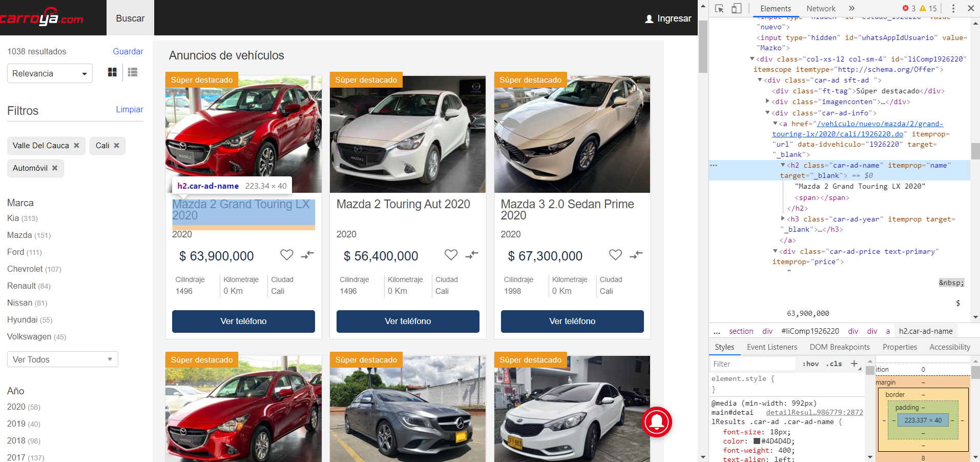This screenshot has width=980, height=462.
Task: Collapse the liComp1926220 div node
Action: pos(752,59)
